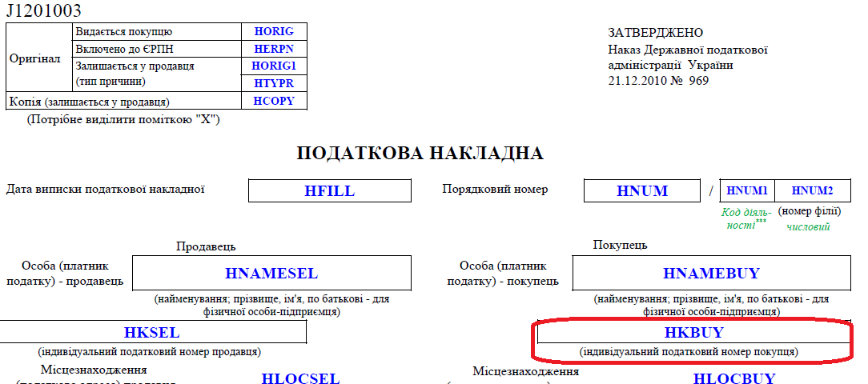Click the HNAMEBUY buyer name field

pyautogui.click(x=711, y=274)
